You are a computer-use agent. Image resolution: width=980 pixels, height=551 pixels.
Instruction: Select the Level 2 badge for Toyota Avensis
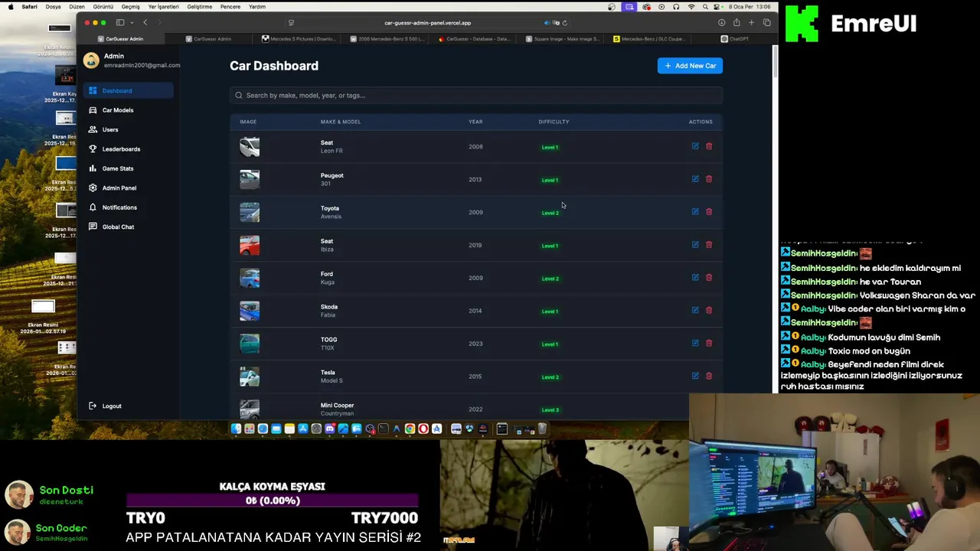(550, 213)
